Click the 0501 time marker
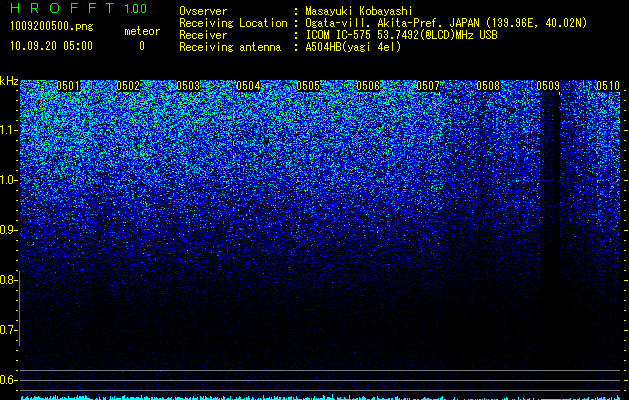This screenshot has width=629, height=400. tap(68, 86)
